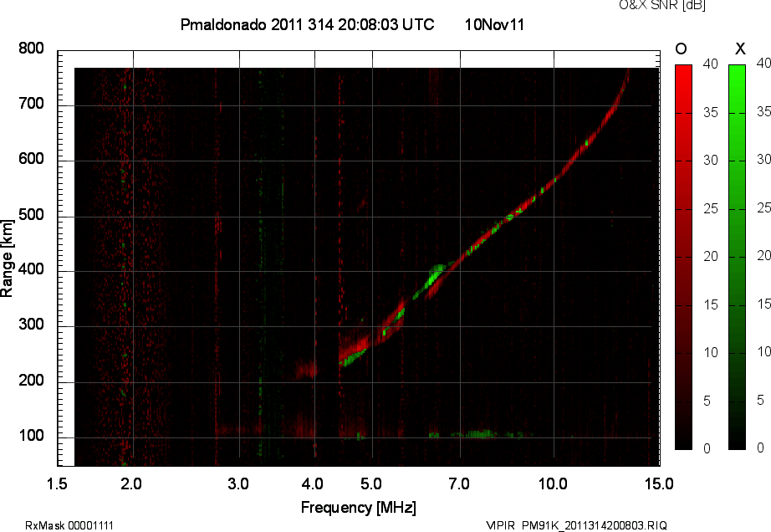Image resolution: width=771 pixels, height=532 pixels.
Task: Click the 100 range tick label
Action: 31,436
